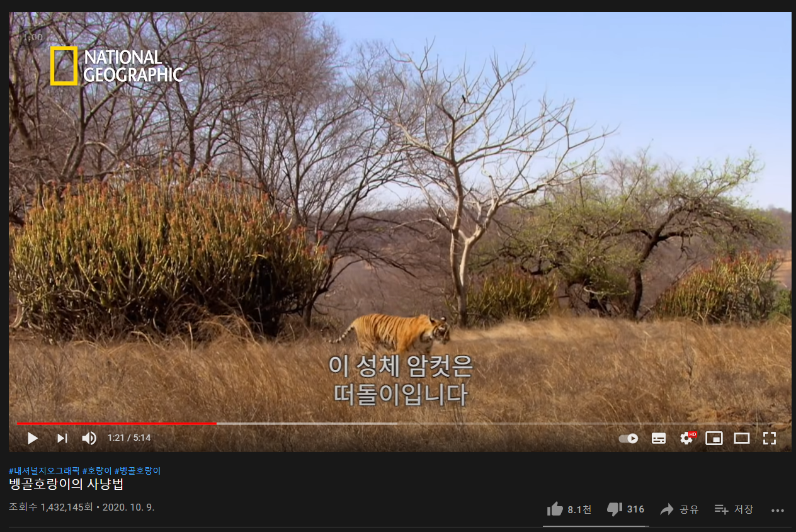Click the 1:21 / 5:14 time display
This screenshot has height=532, width=796.
[x=129, y=438]
